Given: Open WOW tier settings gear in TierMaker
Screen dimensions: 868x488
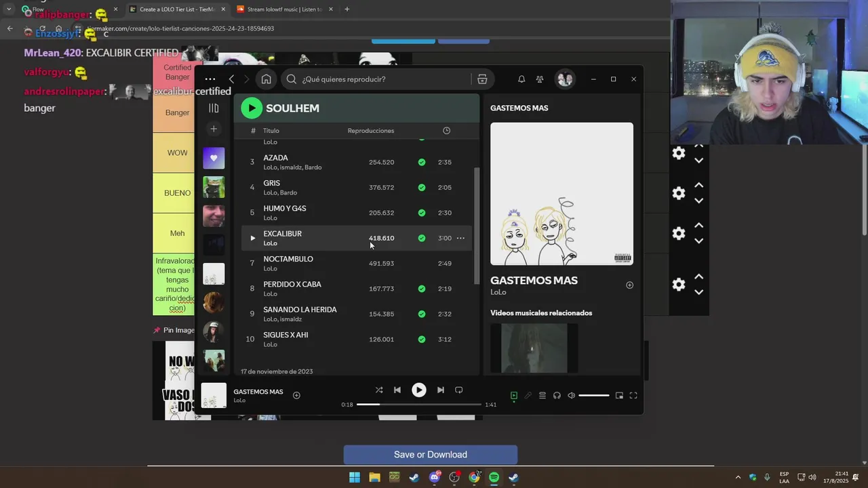Looking at the screenshot, I should point(679,153).
